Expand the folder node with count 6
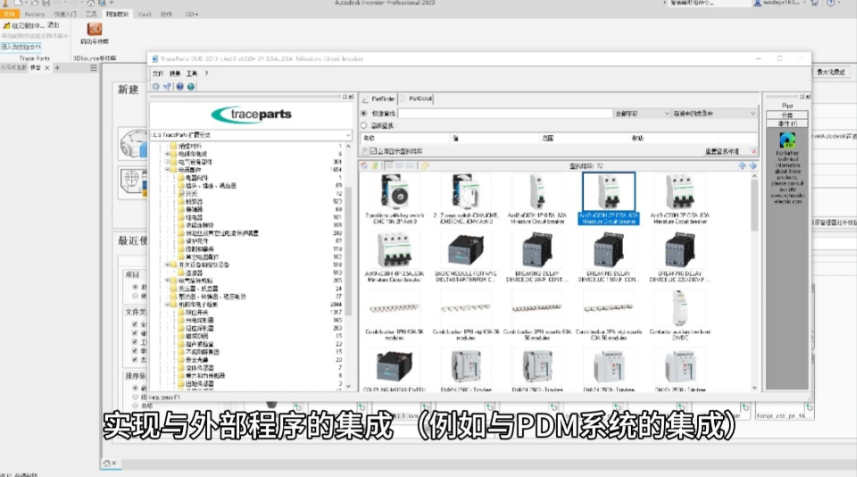Screen dimensions: 857x477 (168, 154)
